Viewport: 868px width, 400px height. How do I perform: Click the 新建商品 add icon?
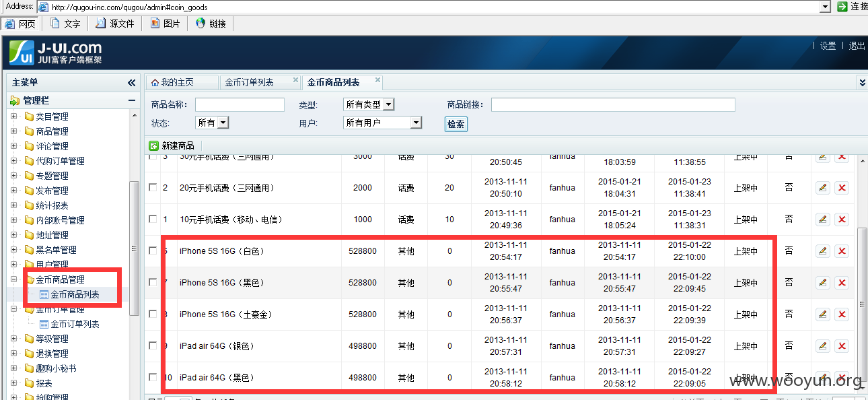coord(154,145)
